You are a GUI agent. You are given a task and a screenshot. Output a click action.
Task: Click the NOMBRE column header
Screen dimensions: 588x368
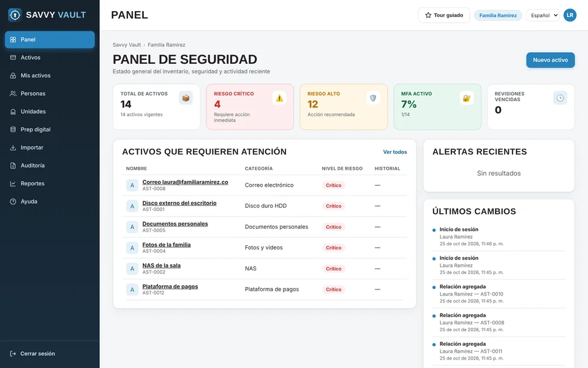point(137,169)
